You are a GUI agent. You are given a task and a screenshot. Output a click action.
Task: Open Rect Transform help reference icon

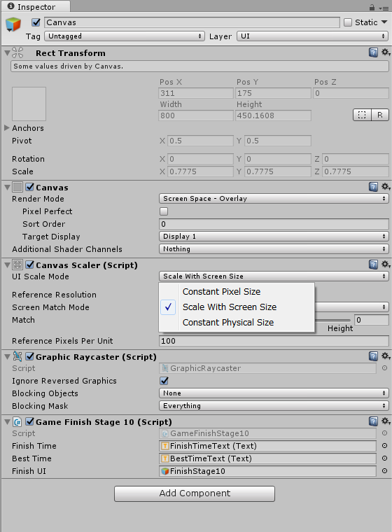[373, 52]
